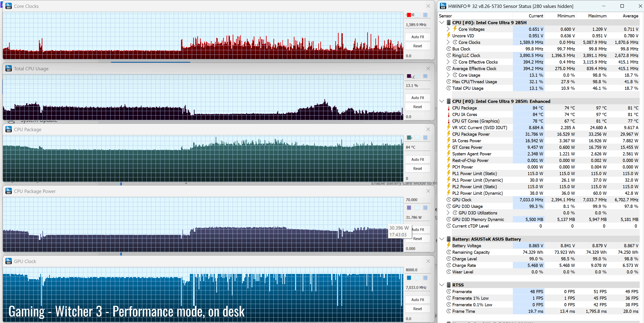The width and height of the screenshot is (644, 323).
Task: Expand the GPU D3D Utilizations sub-tree
Action: click(x=448, y=213)
